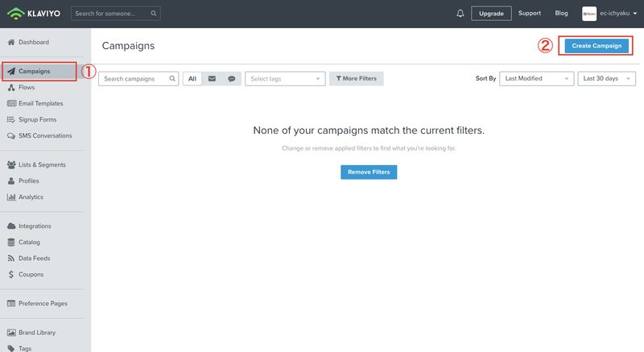Click the Search campaigns field
The width and height of the screenshot is (644, 352).
coord(138,78)
